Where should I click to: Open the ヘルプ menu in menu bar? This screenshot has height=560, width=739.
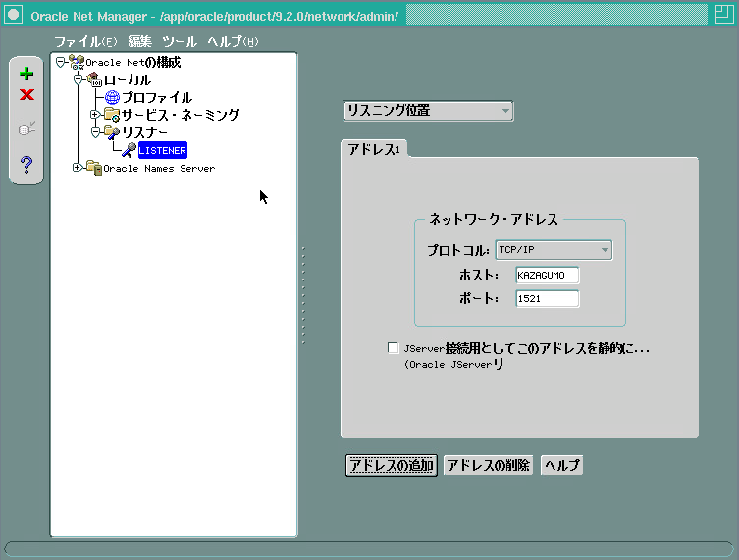tap(234, 41)
